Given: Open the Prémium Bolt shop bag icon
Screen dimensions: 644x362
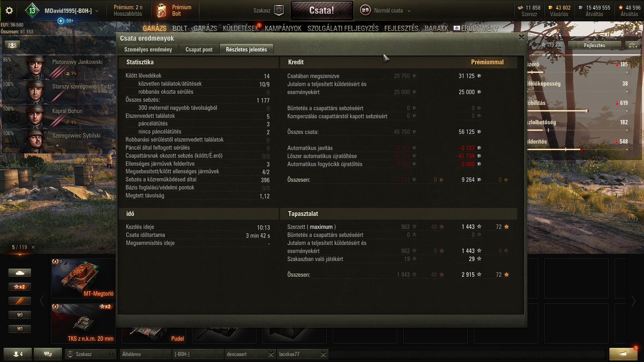Looking at the screenshot, I should pos(161,10).
